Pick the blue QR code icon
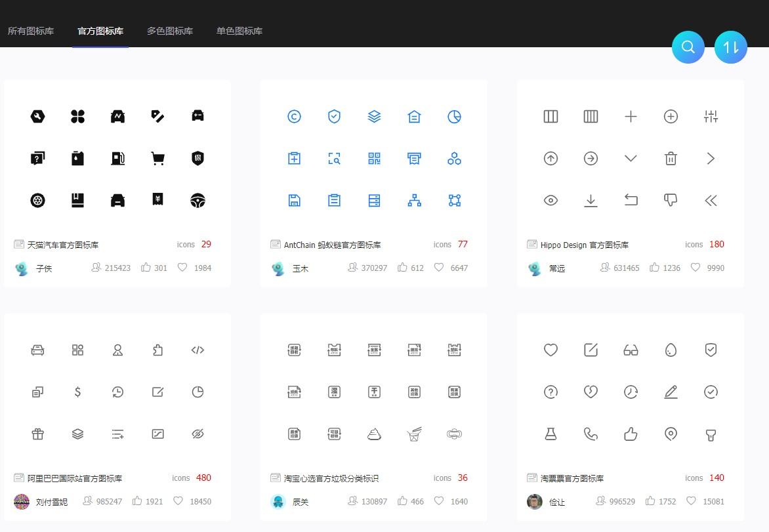The height and width of the screenshot is (532, 769). (374, 158)
